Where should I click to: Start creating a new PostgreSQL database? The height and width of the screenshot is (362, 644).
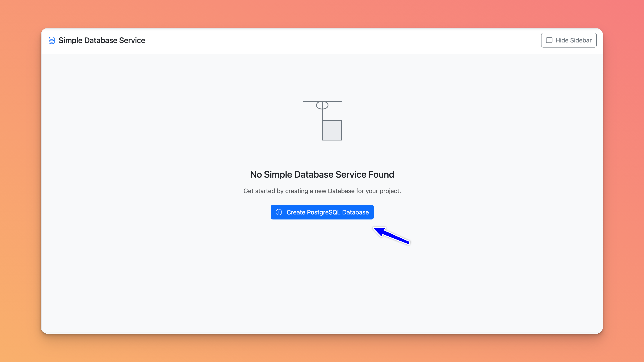322,212
